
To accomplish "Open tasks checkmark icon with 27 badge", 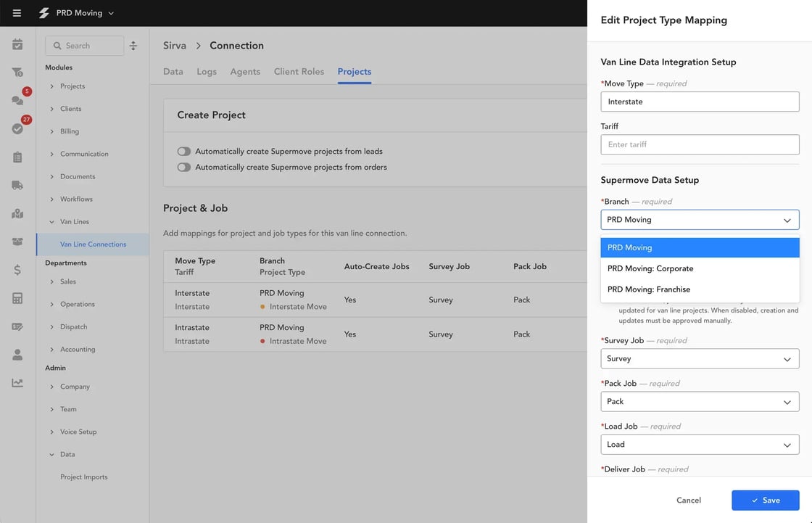I will (x=17, y=128).
